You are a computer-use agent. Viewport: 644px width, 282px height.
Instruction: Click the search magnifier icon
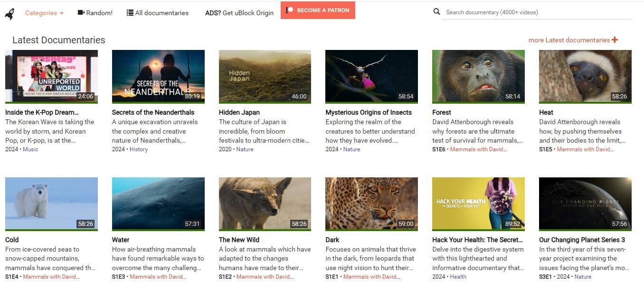[x=436, y=12]
